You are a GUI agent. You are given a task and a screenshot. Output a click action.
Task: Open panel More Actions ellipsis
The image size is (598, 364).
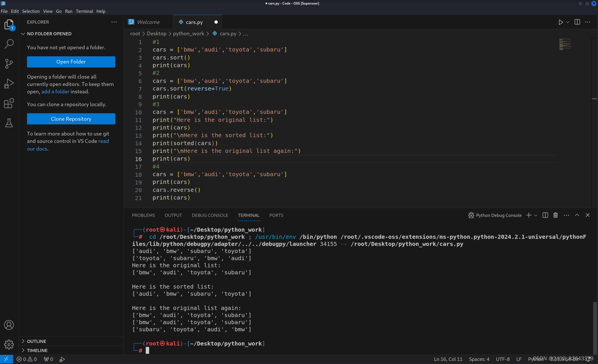click(x=566, y=215)
